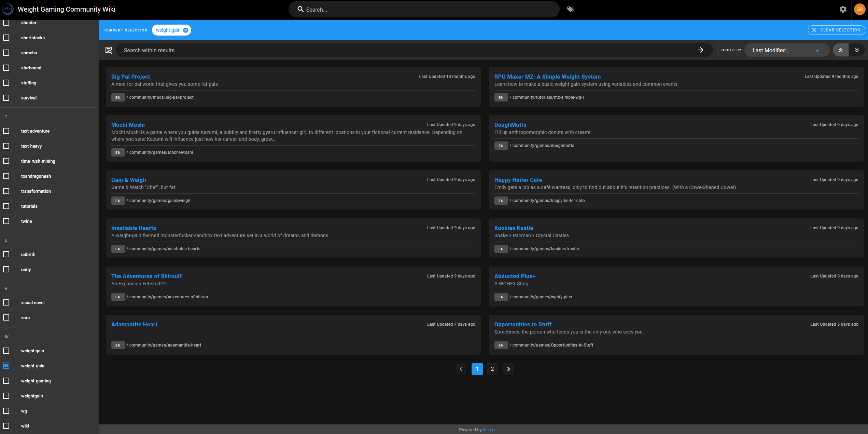Click the top Search input field

click(x=423, y=10)
